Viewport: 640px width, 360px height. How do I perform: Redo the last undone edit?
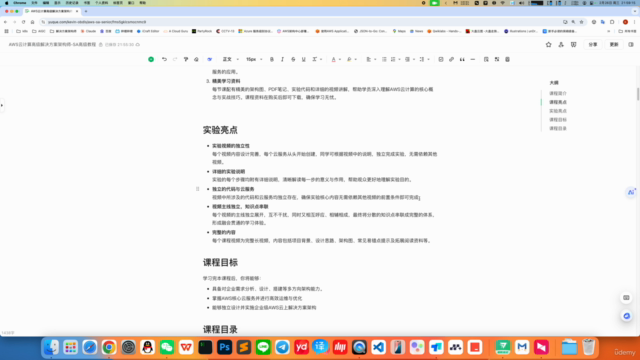175,59
